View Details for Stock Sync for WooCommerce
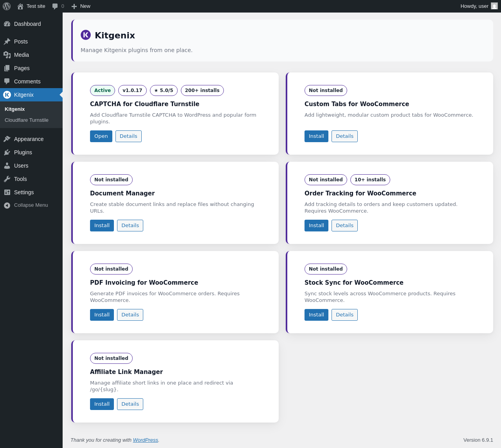This screenshot has width=501, height=448. (x=344, y=315)
